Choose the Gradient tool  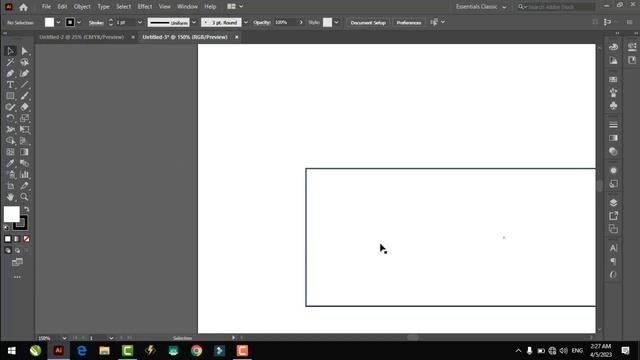[x=24, y=152]
